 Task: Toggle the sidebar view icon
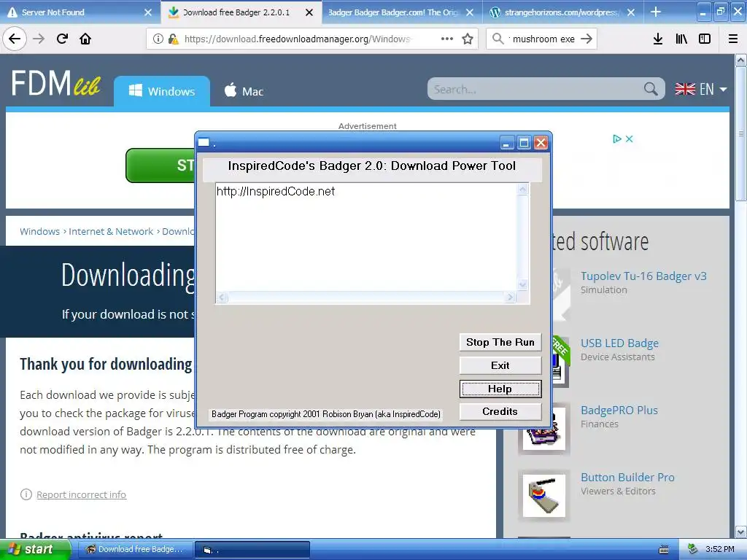point(705,39)
